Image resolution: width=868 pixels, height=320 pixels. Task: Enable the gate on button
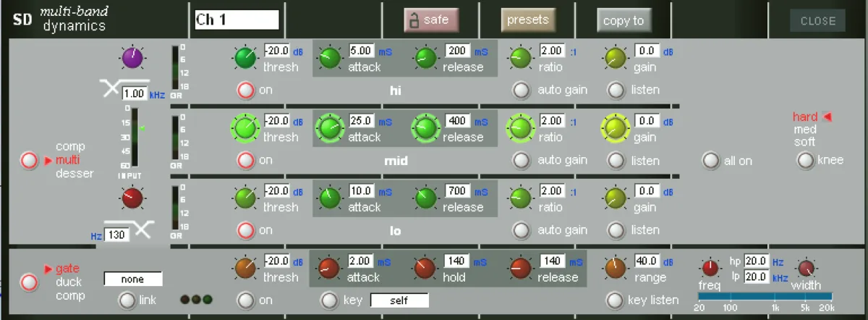(247, 300)
